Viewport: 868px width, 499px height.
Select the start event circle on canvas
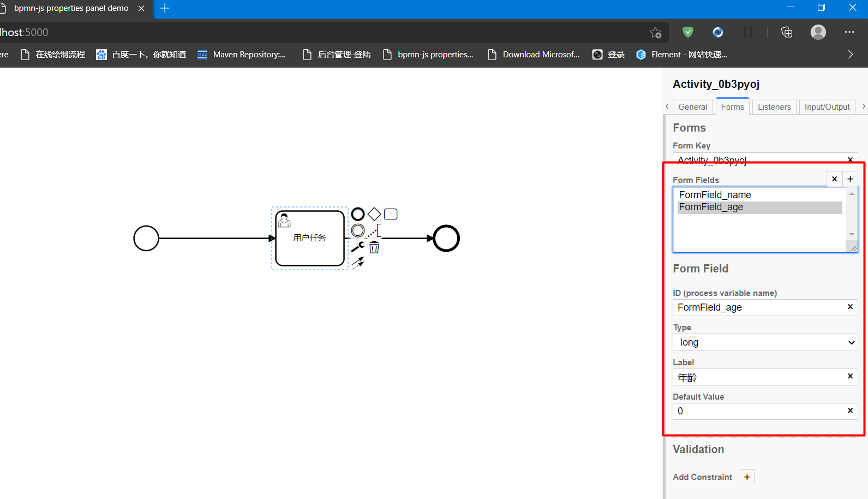point(146,239)
